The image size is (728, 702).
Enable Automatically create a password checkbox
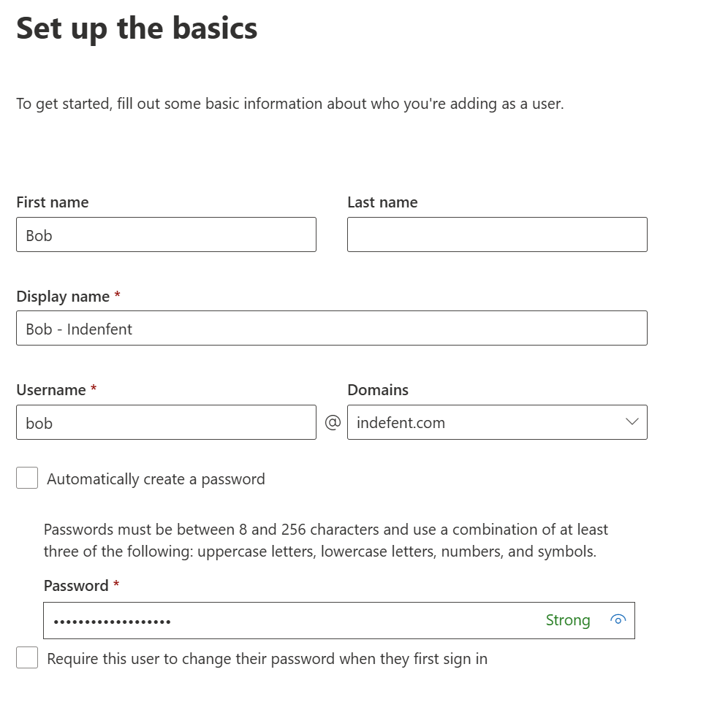coord(27,478)
